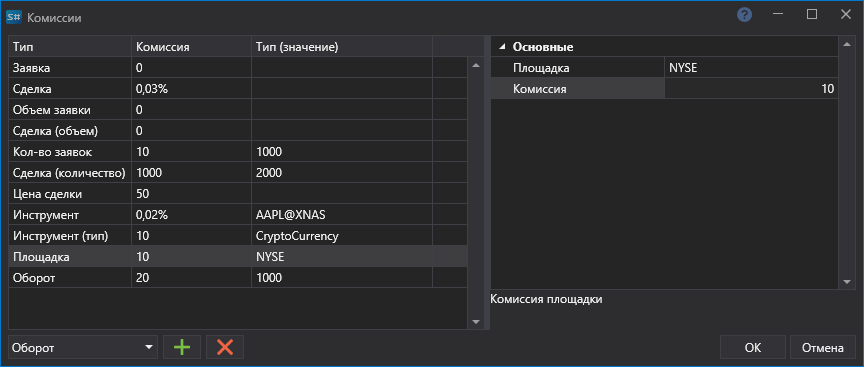Click the Отмена button
Image resolution: width=864 pixels, height=367 pixels.
tap(823, 348)
